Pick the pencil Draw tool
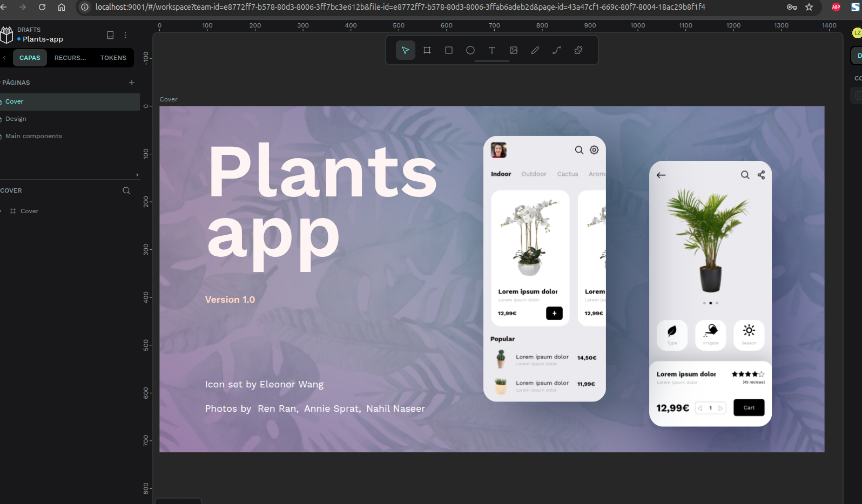 coord(535,50)
